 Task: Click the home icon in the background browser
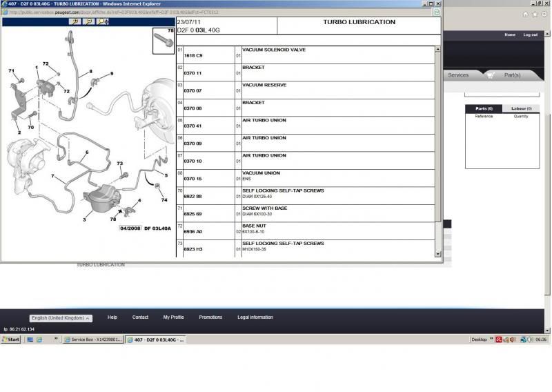pos(525,14)
